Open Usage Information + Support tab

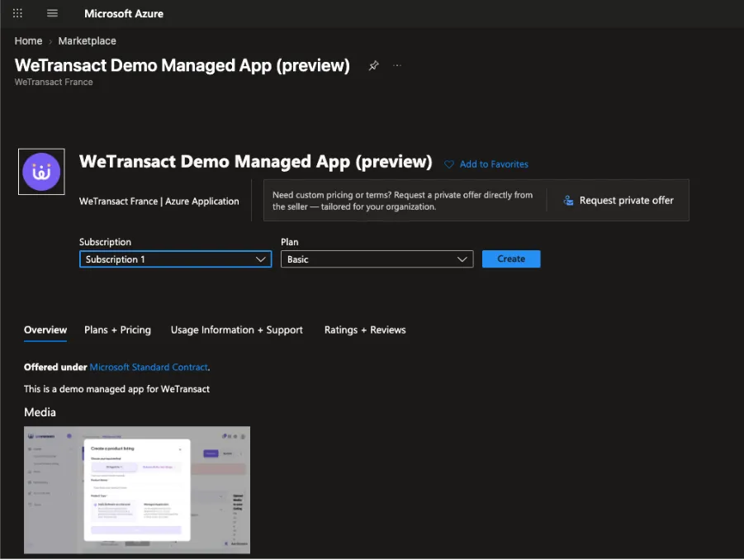tap(237, 330)
